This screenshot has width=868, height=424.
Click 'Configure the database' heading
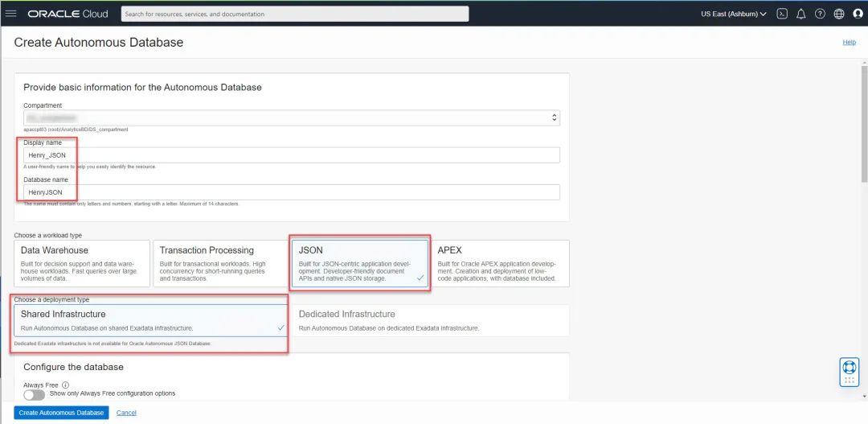(x=74, y=367)
